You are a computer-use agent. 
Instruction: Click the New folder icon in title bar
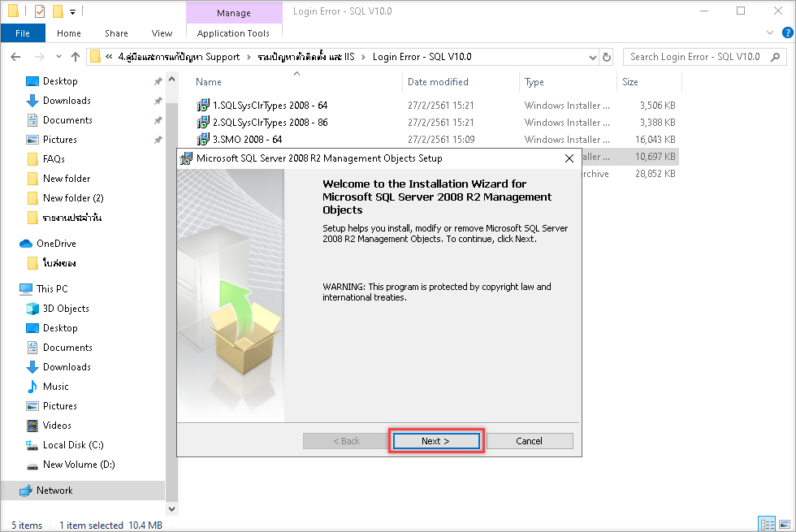[x=57, y=11]
